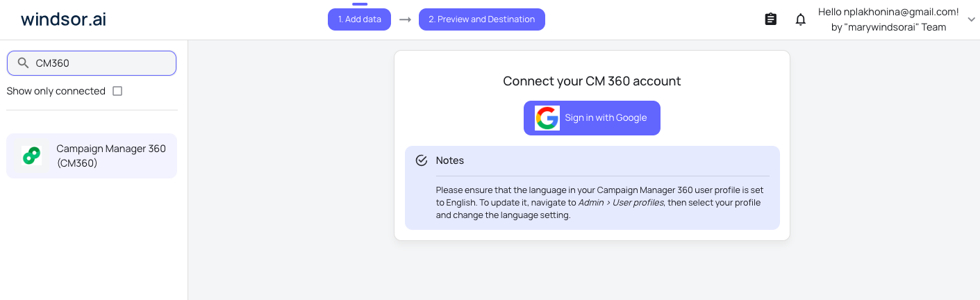Toggle Show only connected checkbox
Image resolution: width=980 pixels, height=300 pixels.
point(117,91)
